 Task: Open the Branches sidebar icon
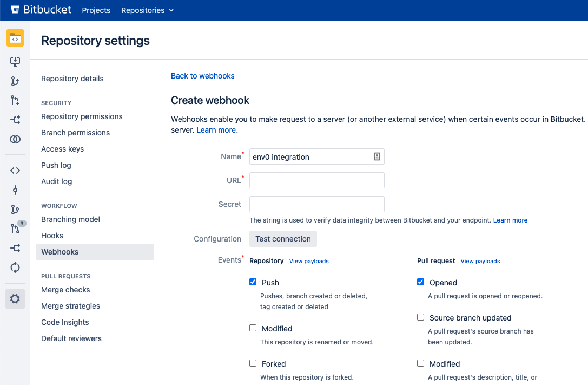tap(15, 210)
